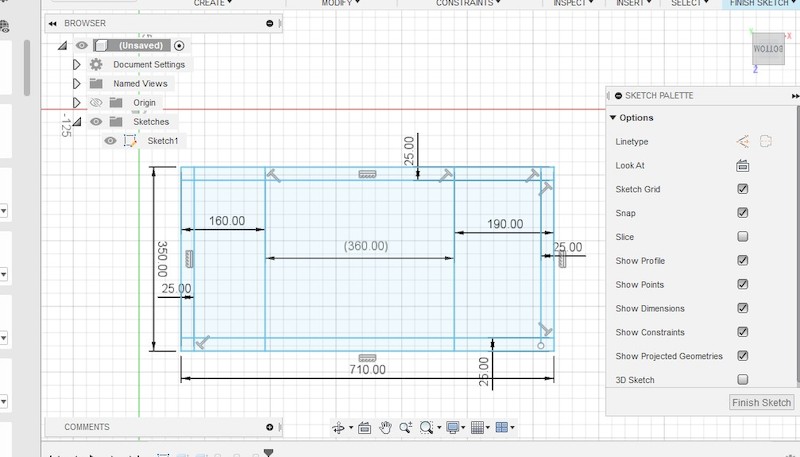This screenshot has width=800, height=457.
Task: Select the left vertical constraint glyph
Action: (189, 259)
